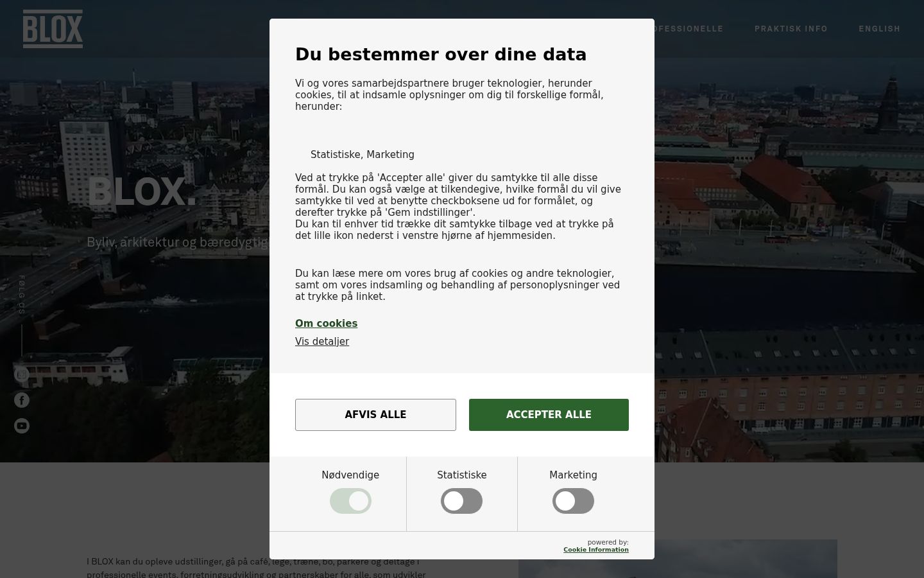Click the Statistiske label above the switch
Viewport: 924px width, 578px height.
pos(461,475)
